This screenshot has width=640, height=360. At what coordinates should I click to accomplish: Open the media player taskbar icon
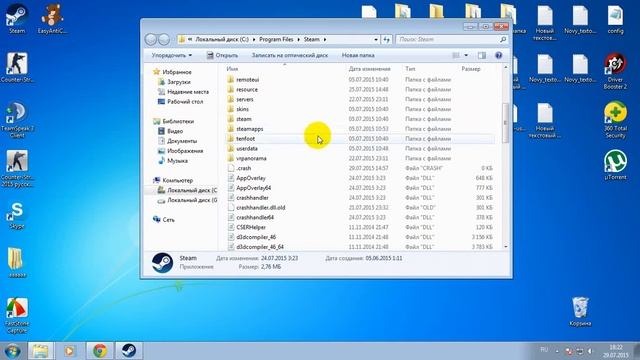click(x=69, y=351)
